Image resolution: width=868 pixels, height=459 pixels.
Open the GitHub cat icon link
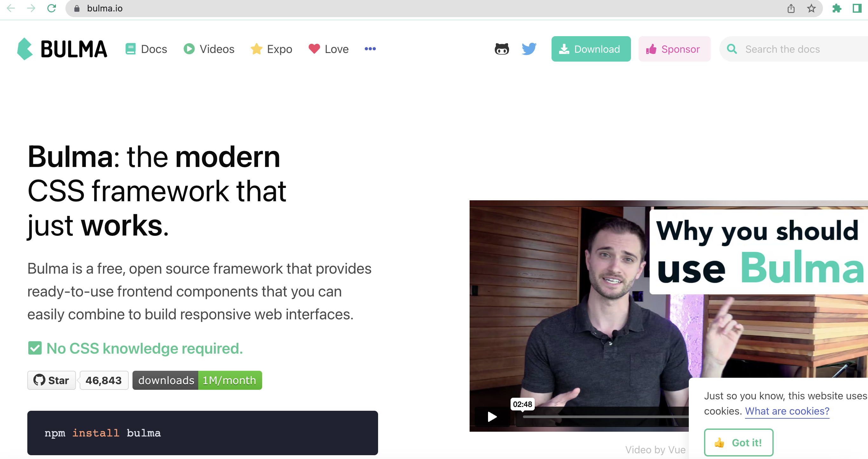tap(502, 49)
